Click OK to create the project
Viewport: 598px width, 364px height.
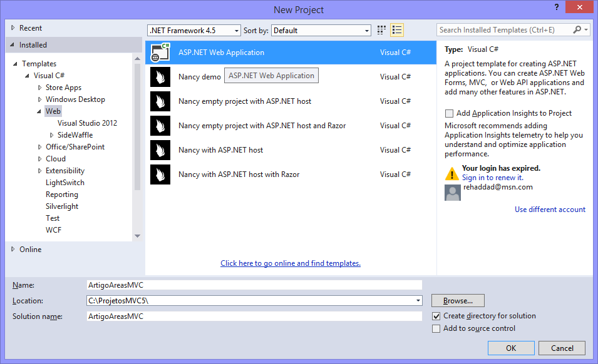pos(511,348)
